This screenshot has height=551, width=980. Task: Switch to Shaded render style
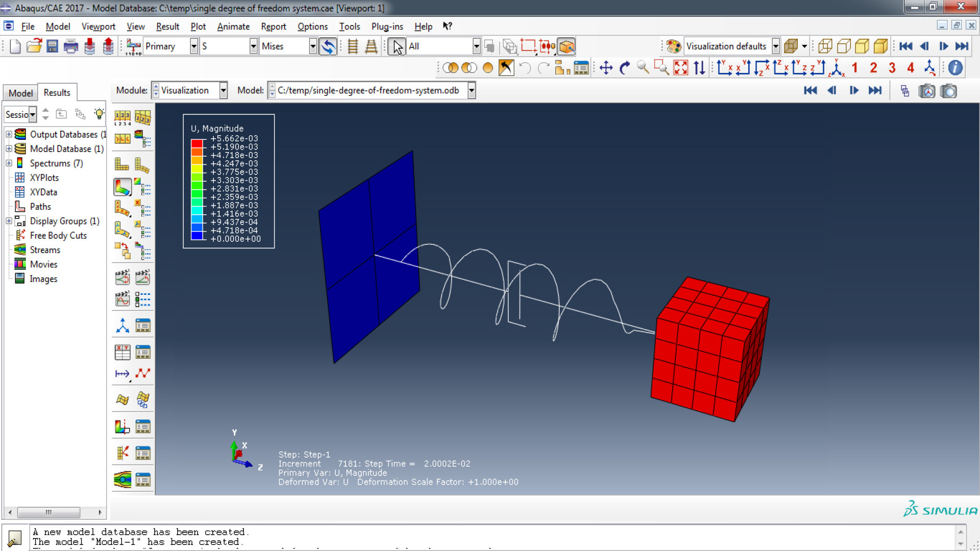click(x=880, y=46)
